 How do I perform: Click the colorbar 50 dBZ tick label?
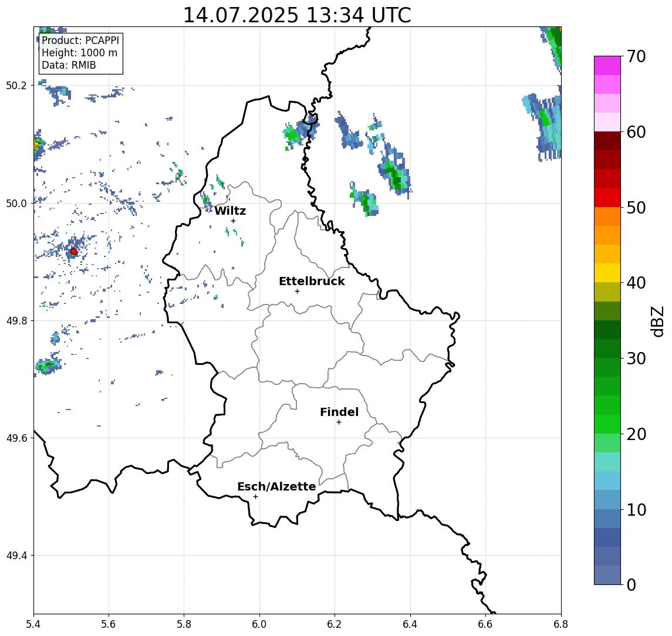[x=636, y=208]
